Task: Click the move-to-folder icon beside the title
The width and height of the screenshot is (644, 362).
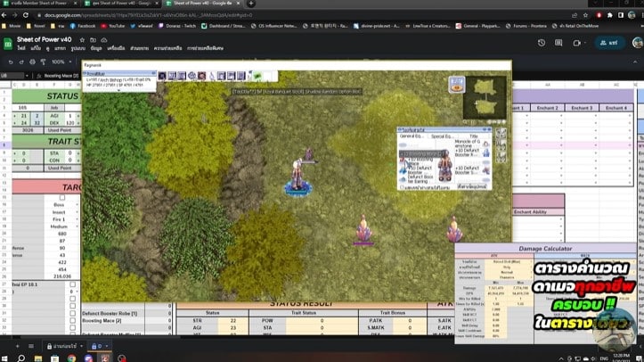Action: (93, 40)
